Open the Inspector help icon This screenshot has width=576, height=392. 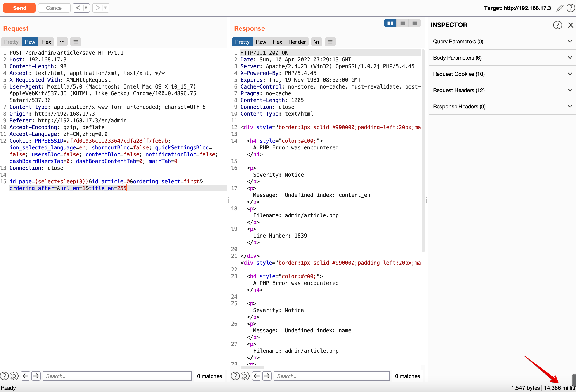click(x=557, y=25)
